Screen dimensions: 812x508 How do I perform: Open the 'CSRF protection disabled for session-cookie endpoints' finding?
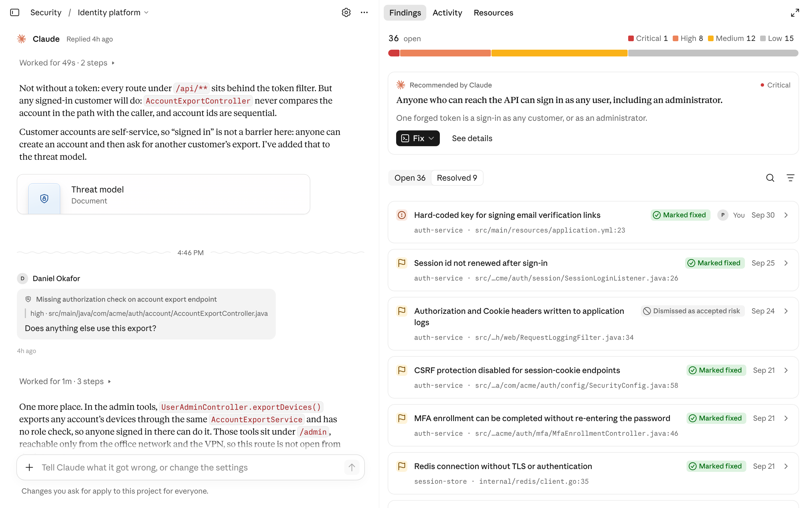(593, 377)
